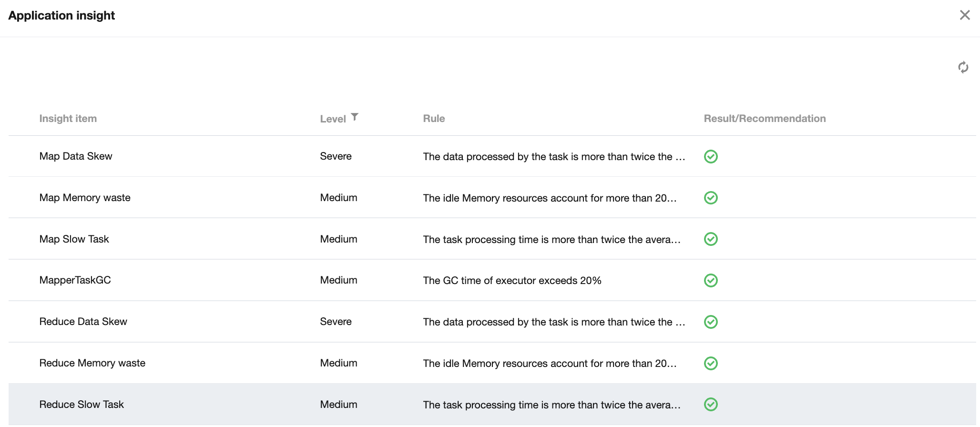Click the MapperTaskGC insight item

click(75, 280)
